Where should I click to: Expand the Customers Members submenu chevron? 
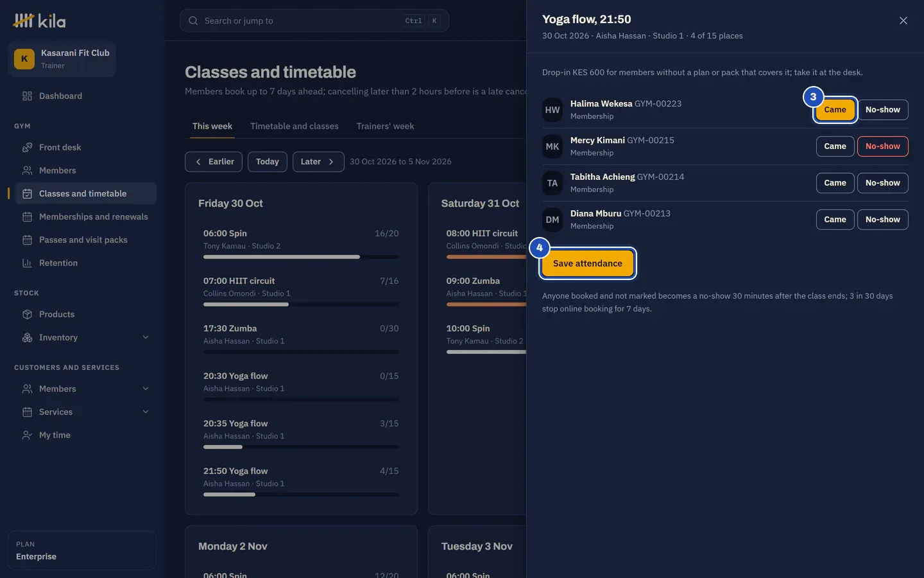(146, 389)
